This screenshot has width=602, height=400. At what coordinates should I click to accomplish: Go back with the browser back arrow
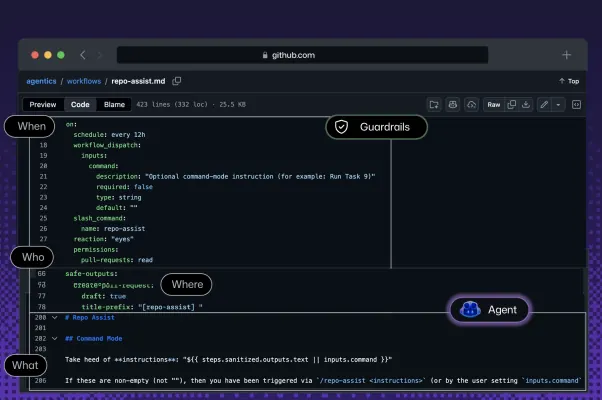coord(83,55)
